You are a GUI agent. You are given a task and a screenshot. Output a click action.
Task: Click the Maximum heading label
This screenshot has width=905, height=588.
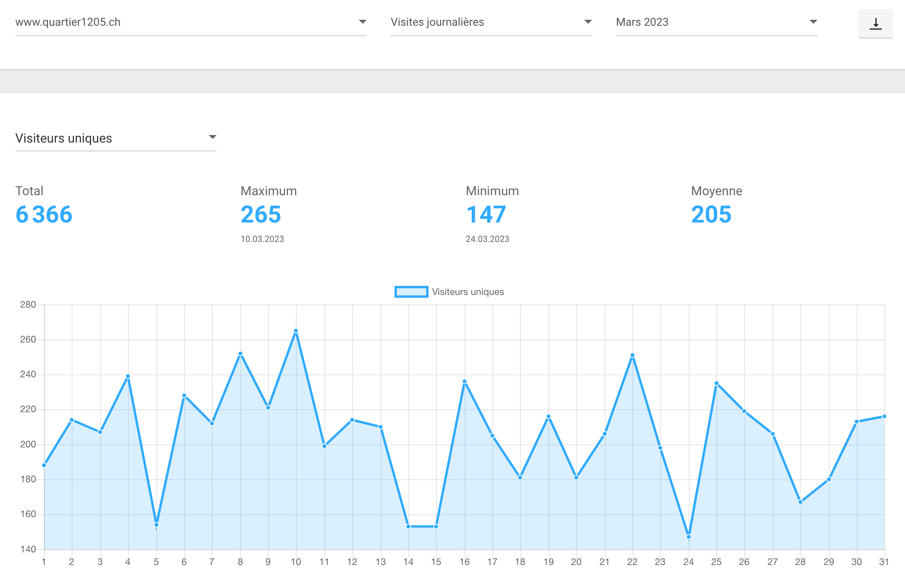269,191
